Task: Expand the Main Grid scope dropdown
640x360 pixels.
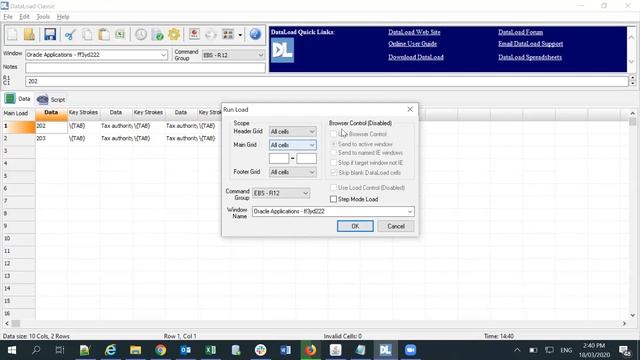Action: (312, 145)
